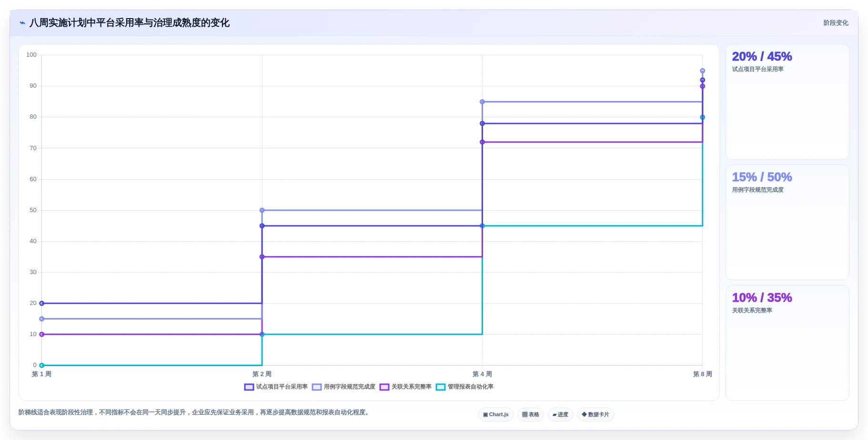Click the 试点项目平台采用率 point at 第 1 周 (20)
This screenshot has height=440, width=868.
[x=42, y=303]
